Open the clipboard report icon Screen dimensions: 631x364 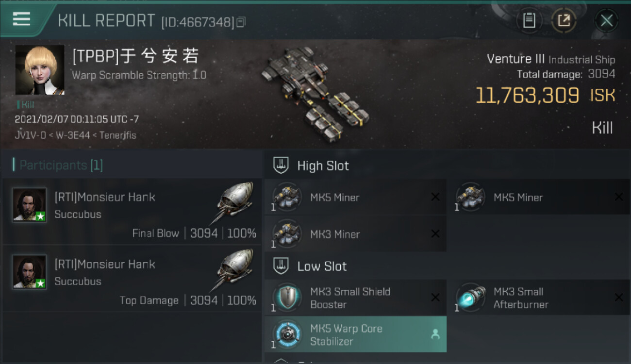[529, 20]
